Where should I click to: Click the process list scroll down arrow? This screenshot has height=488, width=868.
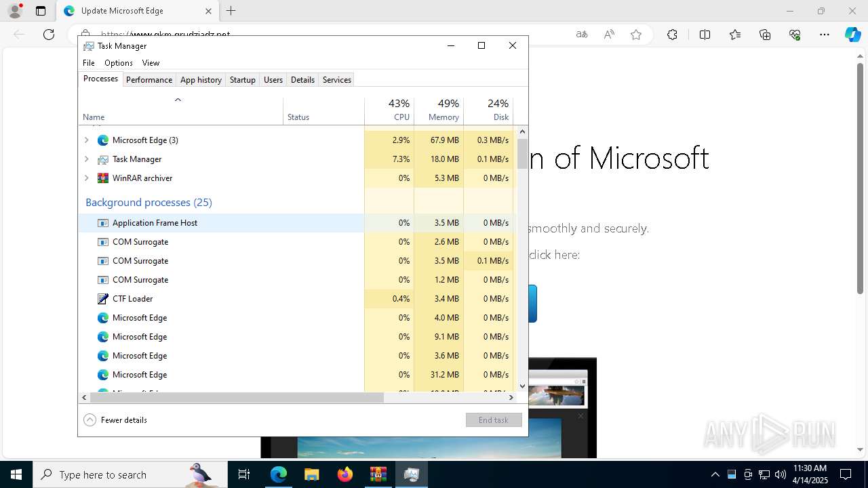[x=522, y=386]
